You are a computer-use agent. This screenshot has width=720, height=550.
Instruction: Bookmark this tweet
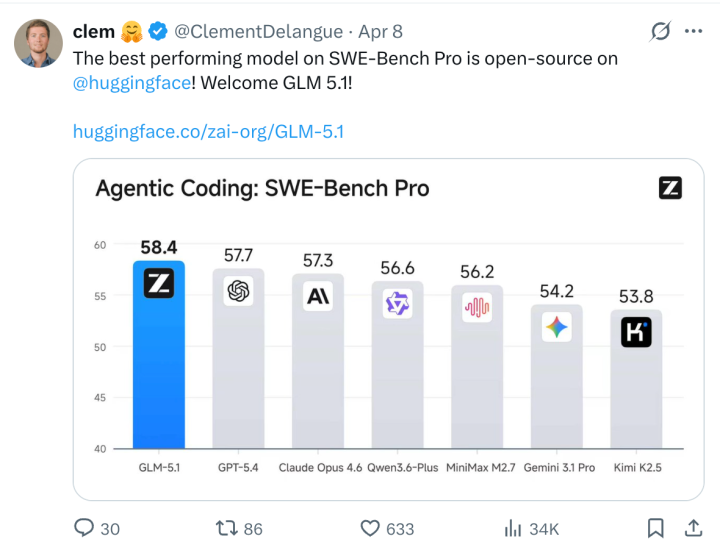click(655, 527)
